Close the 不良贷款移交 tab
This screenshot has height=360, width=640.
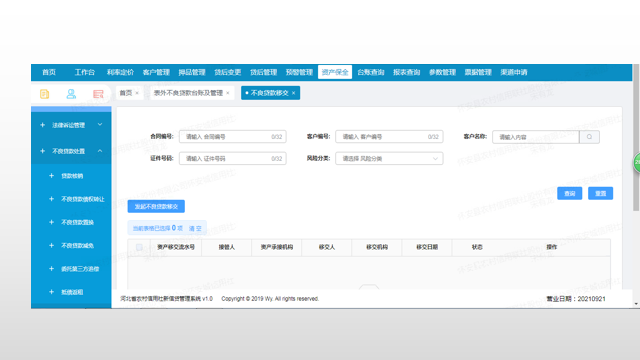(293, 93)
